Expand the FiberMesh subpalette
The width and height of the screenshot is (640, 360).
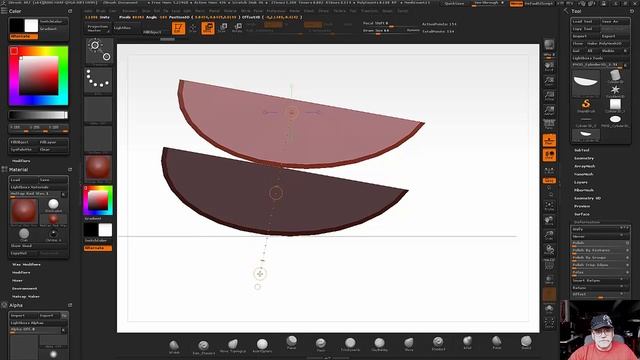click(x=584, y=190)
